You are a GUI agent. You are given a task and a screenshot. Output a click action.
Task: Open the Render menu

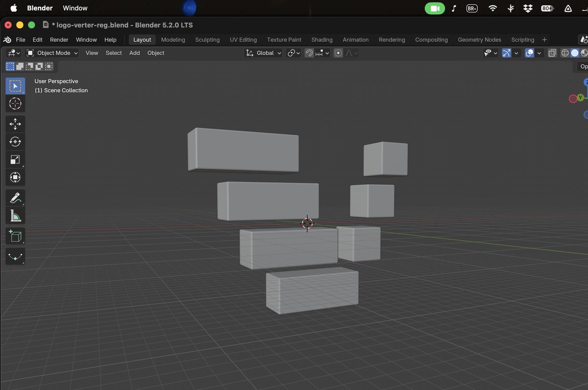click(59, 40)
